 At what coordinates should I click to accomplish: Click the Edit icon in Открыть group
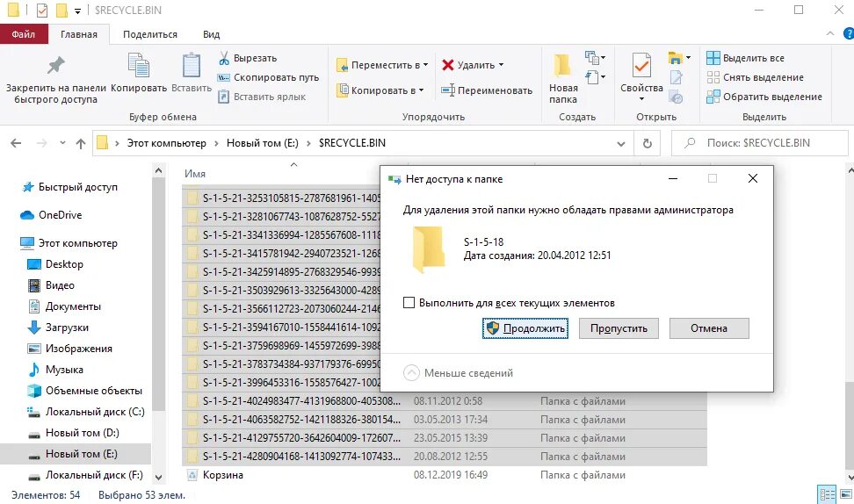pyautogui.click(x=676, y=77)
